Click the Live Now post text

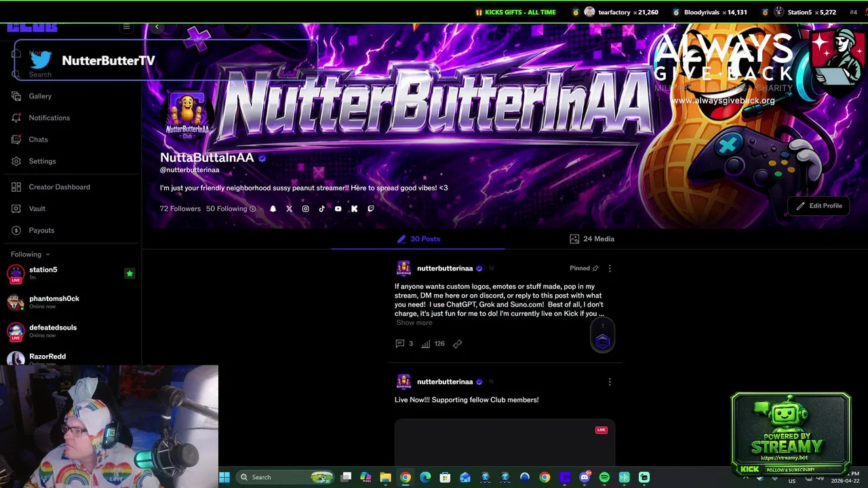467,400
